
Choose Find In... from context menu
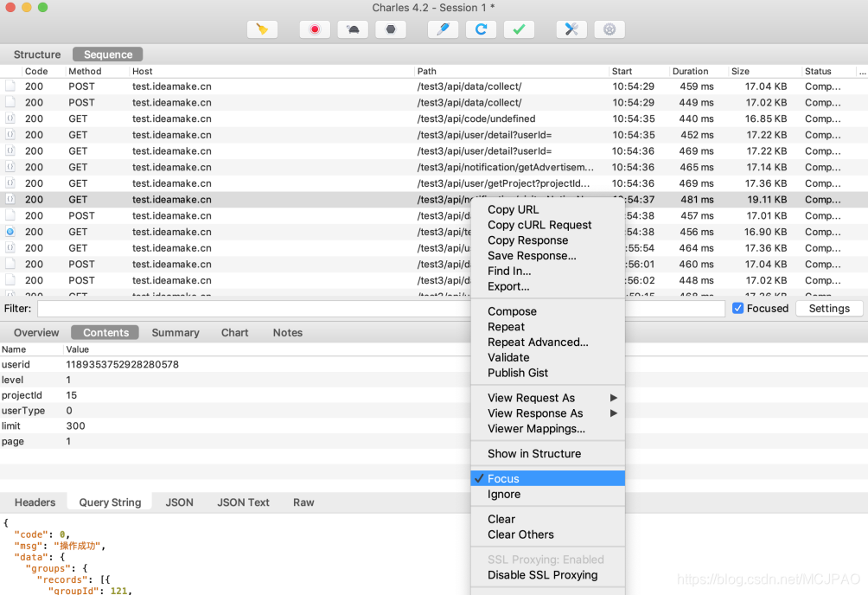click(509, 271)
